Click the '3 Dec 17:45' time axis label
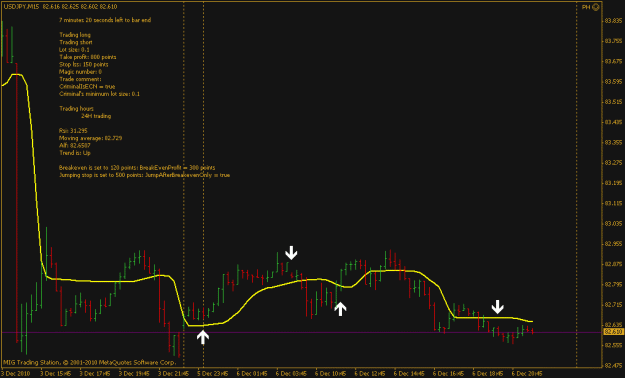625x378 pixels. (95, 374)
